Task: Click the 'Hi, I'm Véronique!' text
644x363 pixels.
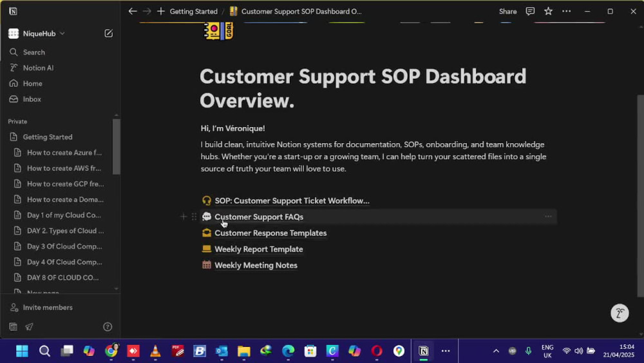Action: tap(233, 128)
